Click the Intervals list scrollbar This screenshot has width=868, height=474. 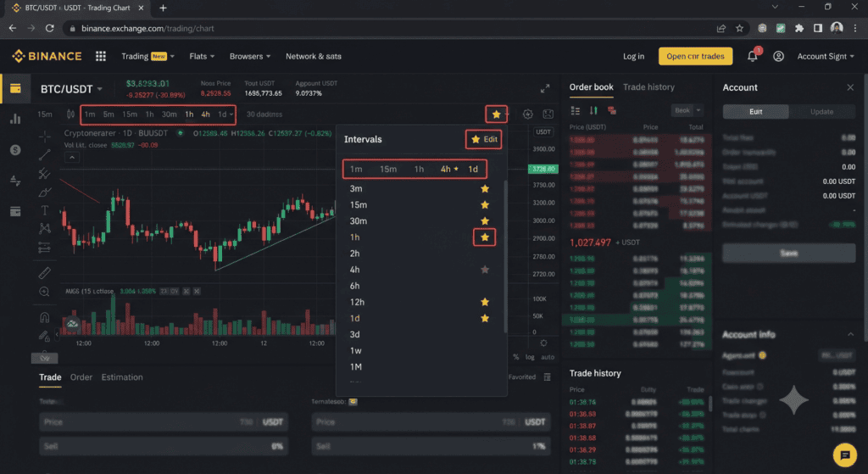(505, 256)
